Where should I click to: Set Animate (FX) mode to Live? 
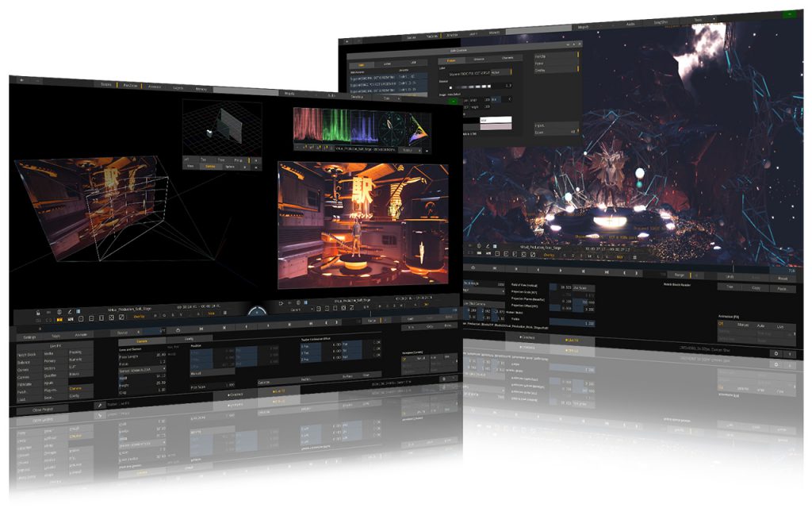click(779, 326)
